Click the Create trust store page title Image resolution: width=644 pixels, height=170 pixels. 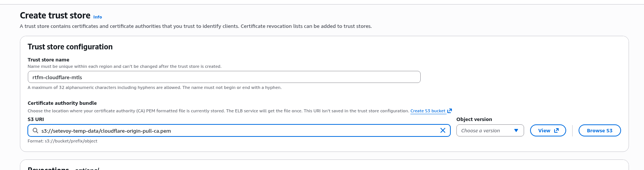coord(55,15)
